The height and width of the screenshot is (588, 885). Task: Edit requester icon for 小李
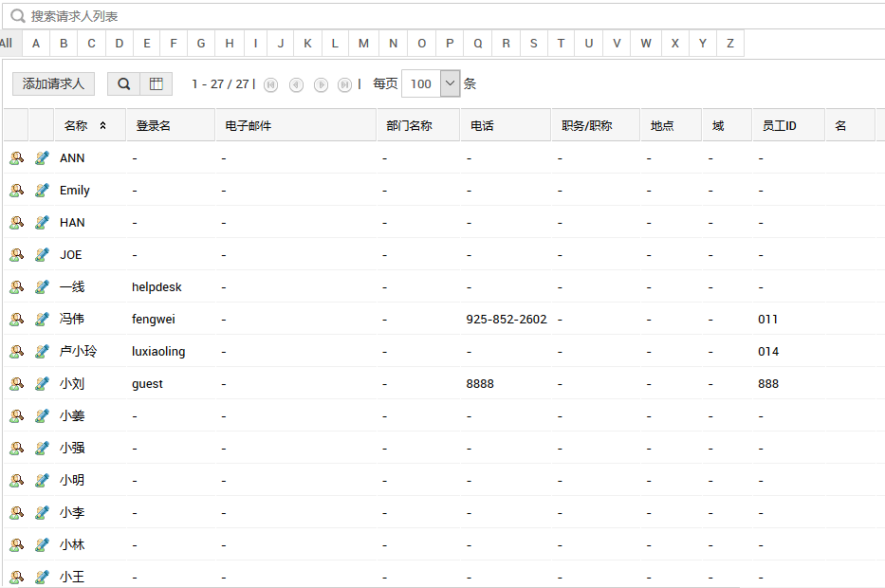(x=42, y=512)
